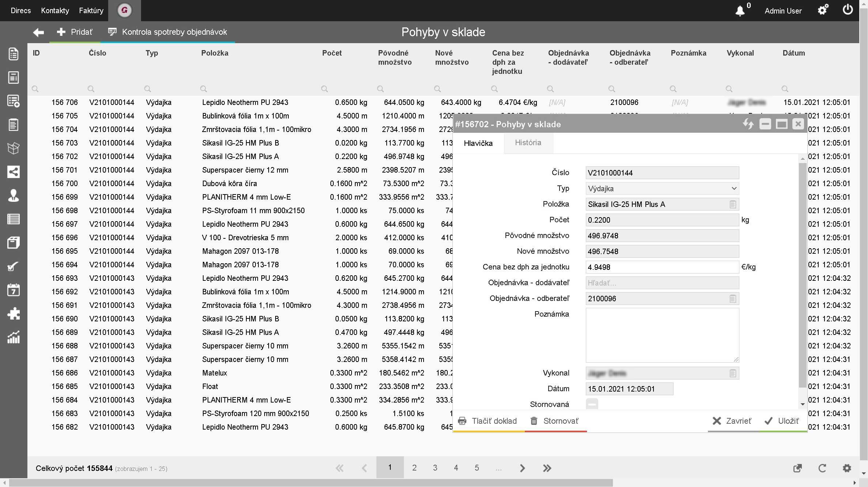
Task: Go to page 5
Action: 477,468
